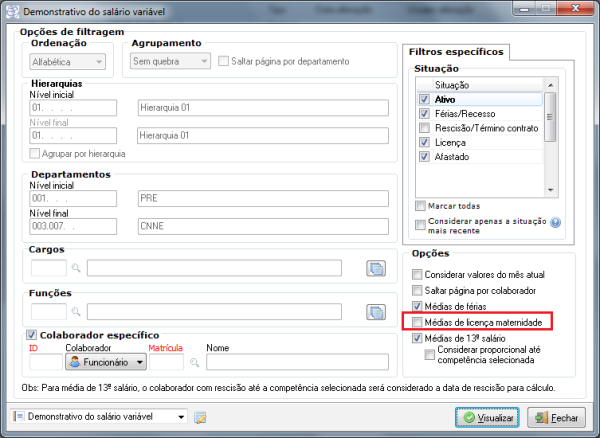Viewport: 600px width, 438px height.
Task: Open the Cargos multi-select list icon
Action: click(x=376, y=268)
